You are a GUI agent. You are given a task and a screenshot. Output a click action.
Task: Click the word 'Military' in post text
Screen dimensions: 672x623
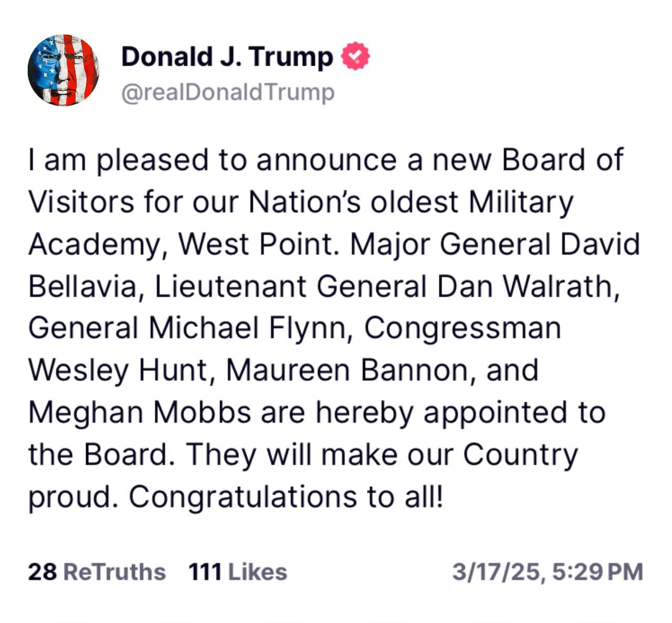(521, 202)
